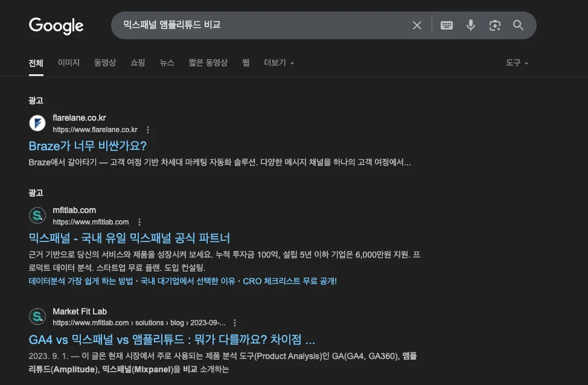The height and width of the screenshot is (385, 588).
Task: Open the 믹스패널 공식 파트너 ad title
Action: [x=129, y=238]
